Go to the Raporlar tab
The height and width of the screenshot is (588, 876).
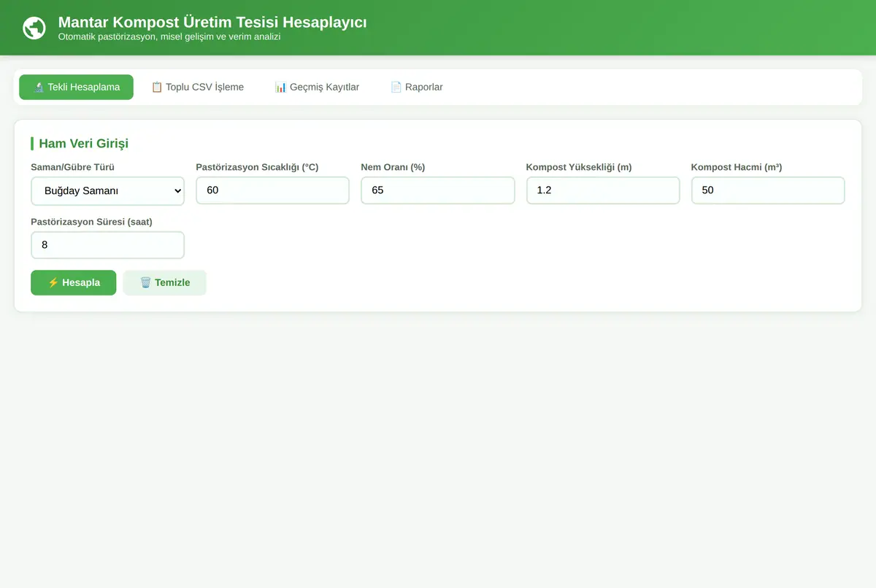click(x=416, y=87)
